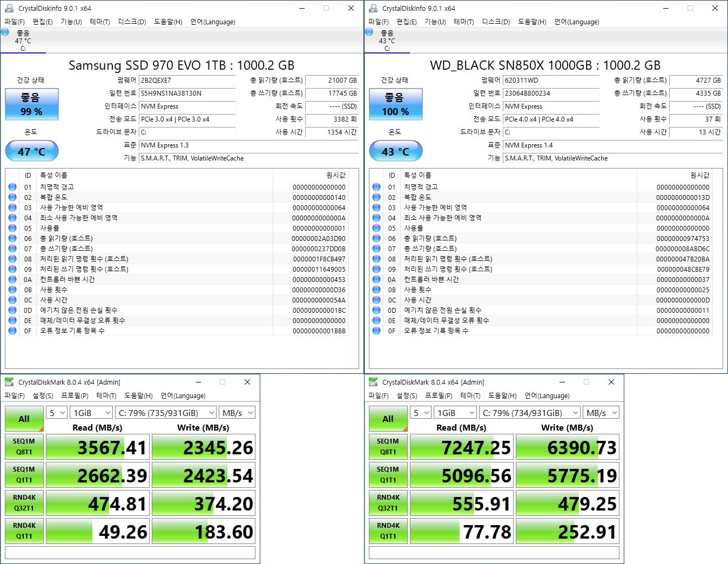
Task: Open 도움말(H) menu in Samsung CrystalDiskInfo window
Action: click(x=168, y=22)
